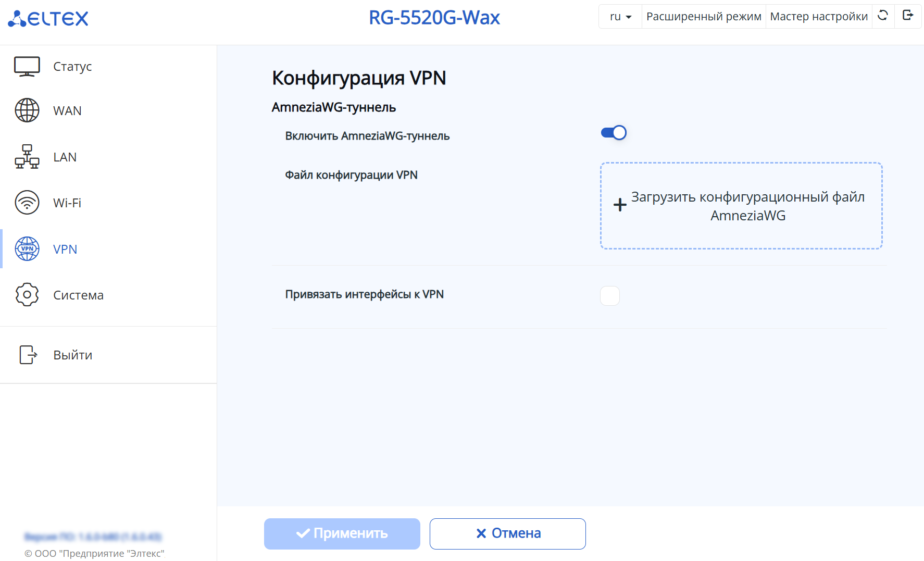Switch to Расширенный режим
The width and height of the screenshot is (924, 561).
coord(704,17)
